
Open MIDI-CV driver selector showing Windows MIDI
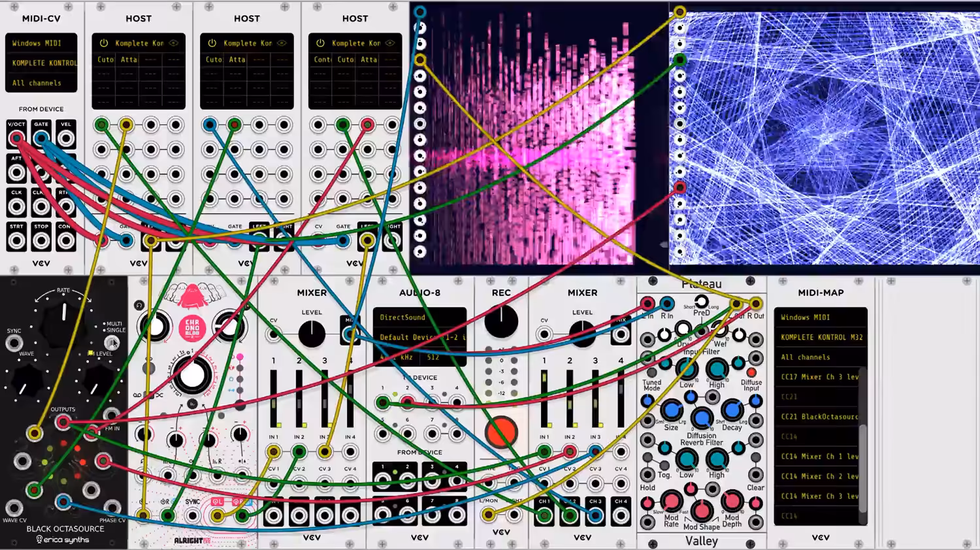pyautogui.click(x=41, y=43)
